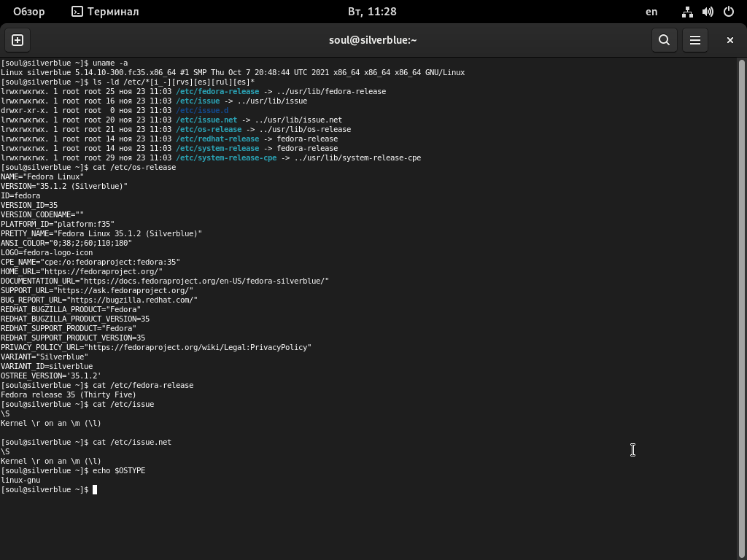This screenshot has width=747, height=560.
Task: Click the REDHAT_BUGZILLA_PRODUCT_VERSION=35 line
Action: coord(75,319)
